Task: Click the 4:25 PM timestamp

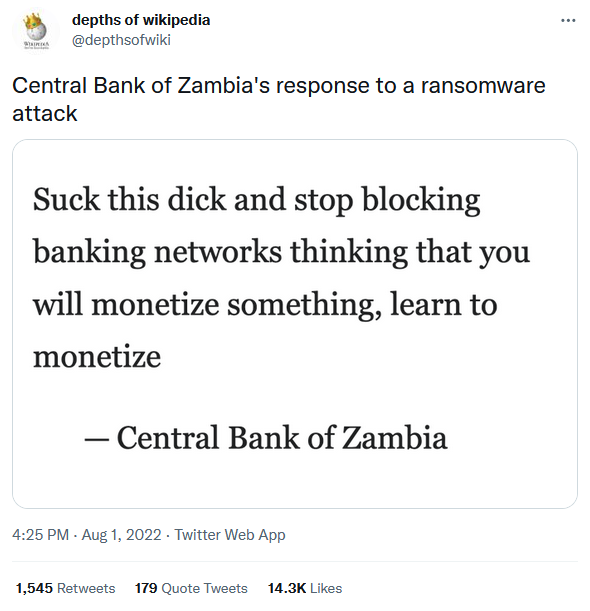Action: click(x=41, y=535)
